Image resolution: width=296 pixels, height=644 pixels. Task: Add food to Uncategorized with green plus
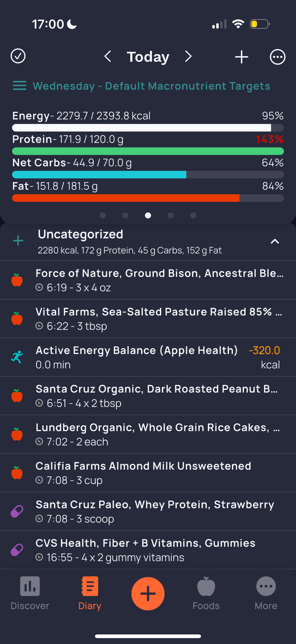[x=18, y=241]
